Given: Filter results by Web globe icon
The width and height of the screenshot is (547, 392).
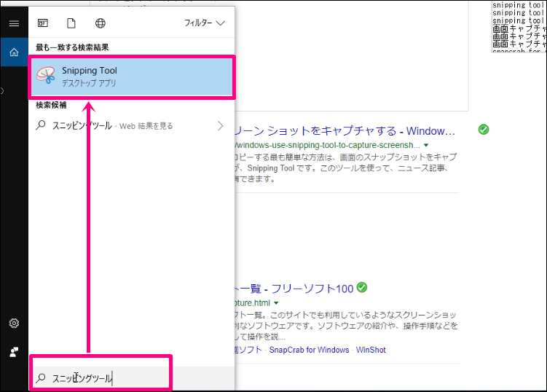Looking at the screenshot, I should [101, 23].
